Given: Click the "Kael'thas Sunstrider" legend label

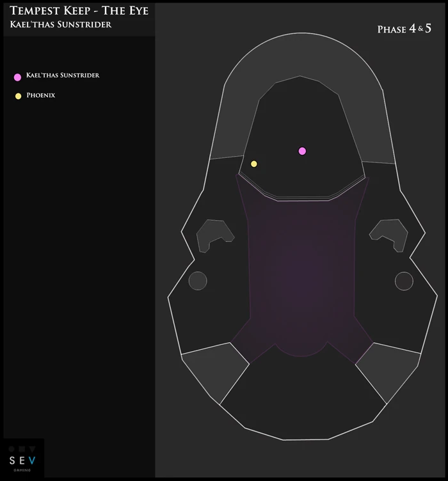Looking at the screenshot, I should click(63, 75).
